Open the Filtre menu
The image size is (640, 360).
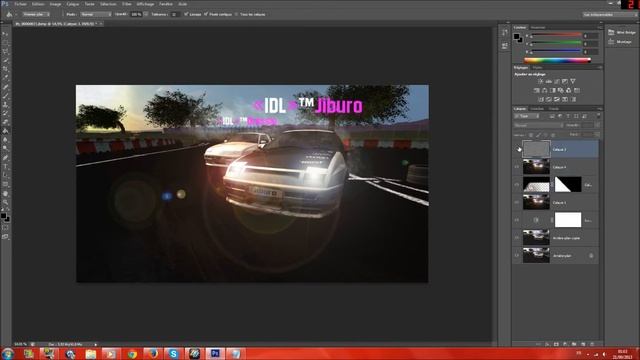click(x=127, y=4)
